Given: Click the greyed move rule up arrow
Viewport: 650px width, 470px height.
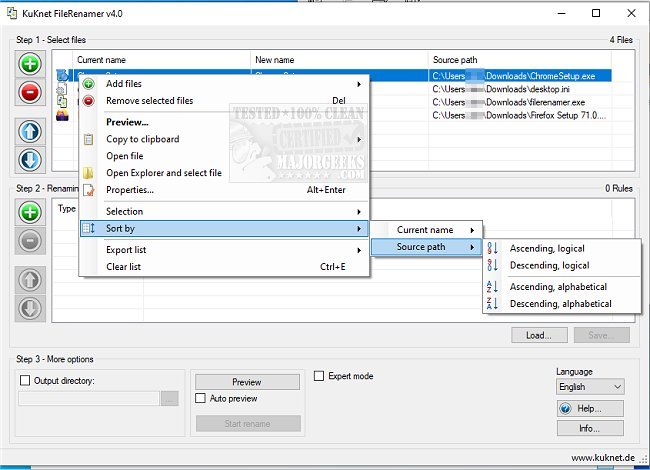Looking at the screenshot, I should pyautogui.click(x=30, y=280).
